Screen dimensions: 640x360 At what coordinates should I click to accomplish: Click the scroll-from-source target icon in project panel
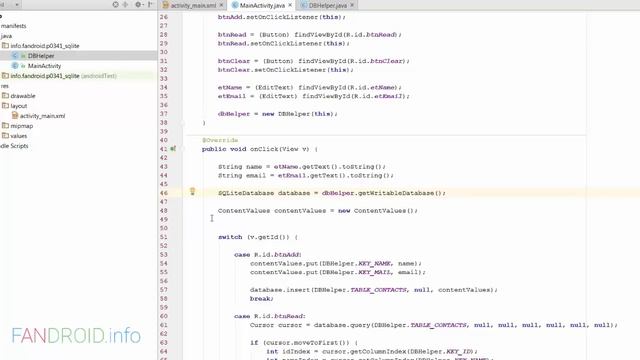click(x=116, y=4)
